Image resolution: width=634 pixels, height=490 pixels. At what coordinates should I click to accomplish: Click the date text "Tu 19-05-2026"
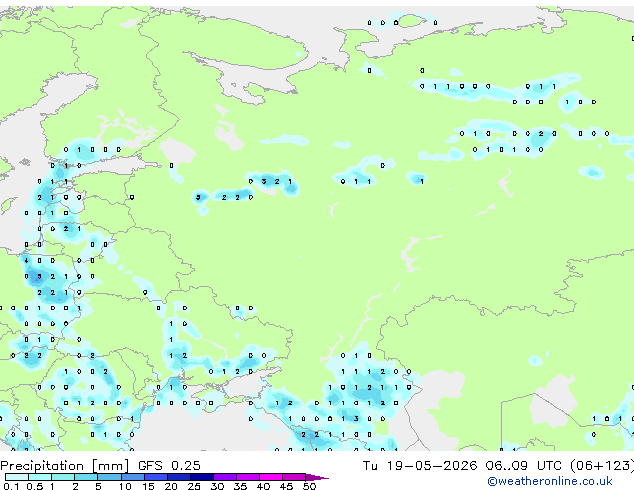pyautogui.click(x=420, y=466)
